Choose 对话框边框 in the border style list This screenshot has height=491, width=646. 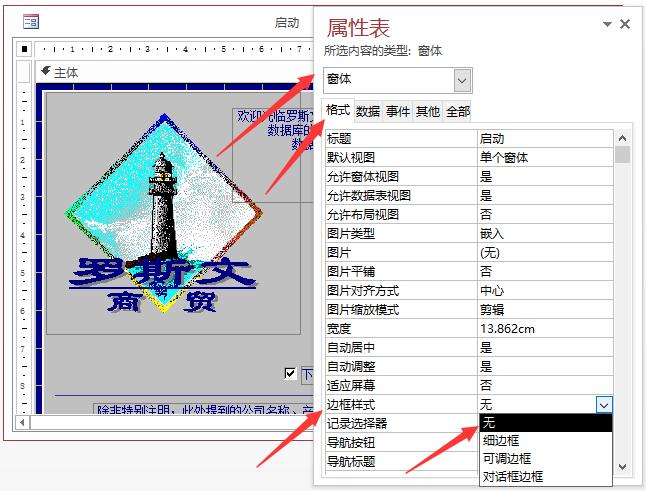546,477
